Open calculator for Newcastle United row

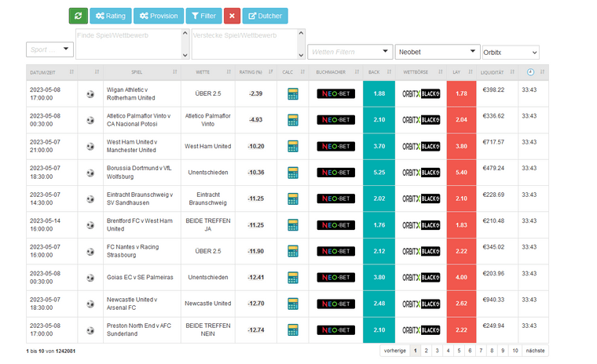293,304
